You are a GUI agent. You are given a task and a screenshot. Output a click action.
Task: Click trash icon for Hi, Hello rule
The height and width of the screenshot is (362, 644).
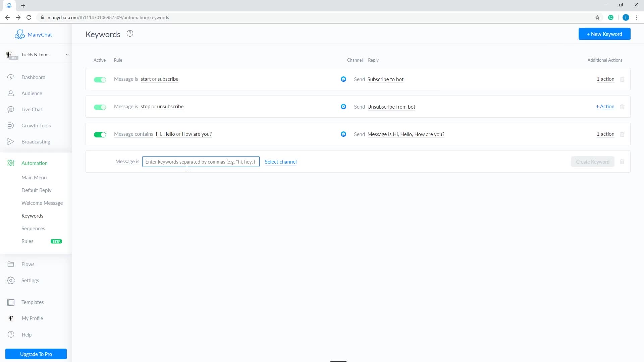tap(622, 134)
